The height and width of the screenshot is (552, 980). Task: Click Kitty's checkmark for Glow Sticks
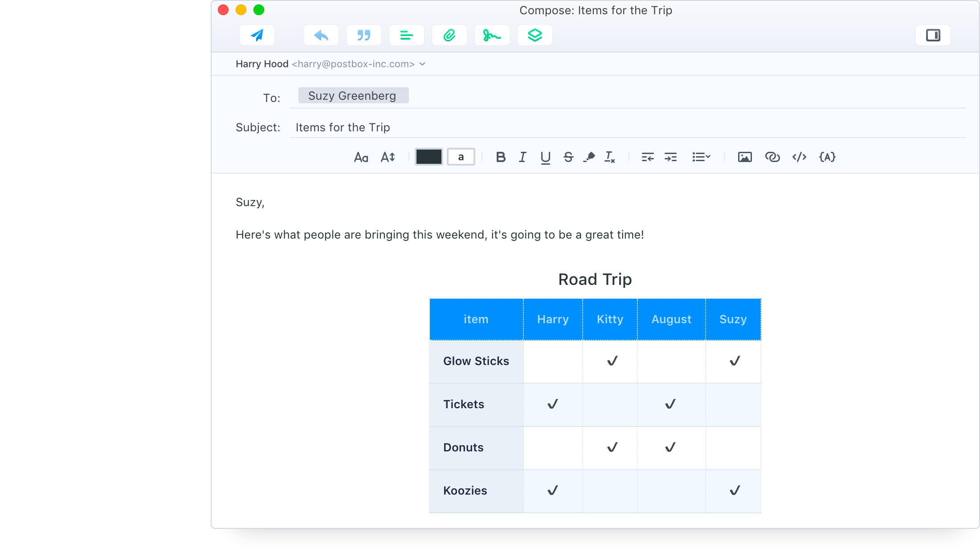pos(612,361)
